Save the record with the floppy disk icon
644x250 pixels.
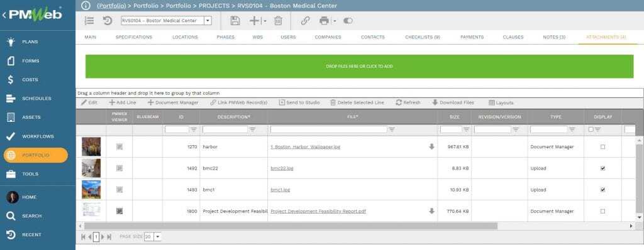235,21
